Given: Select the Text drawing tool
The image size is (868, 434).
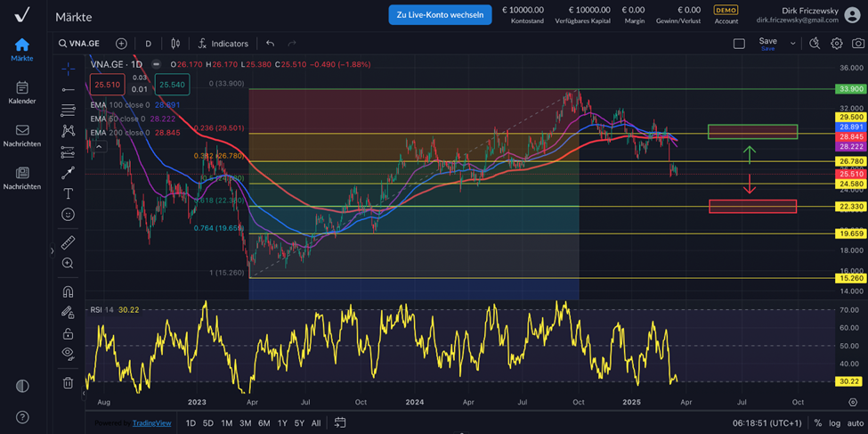Looking at the screenshot, I should [x=68, y=193].
